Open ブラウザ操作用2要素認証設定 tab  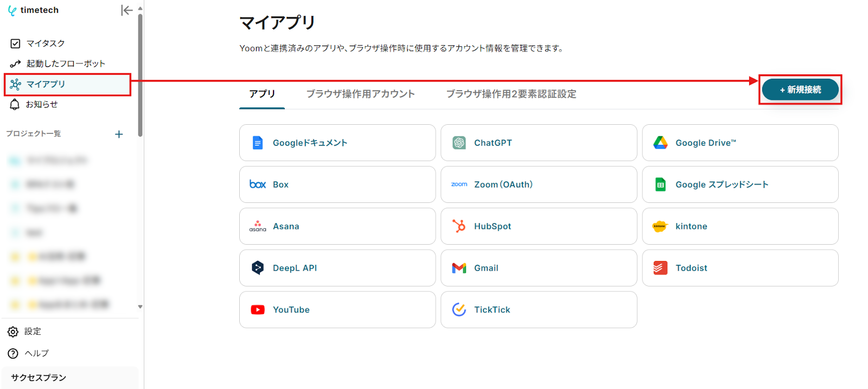511,94
